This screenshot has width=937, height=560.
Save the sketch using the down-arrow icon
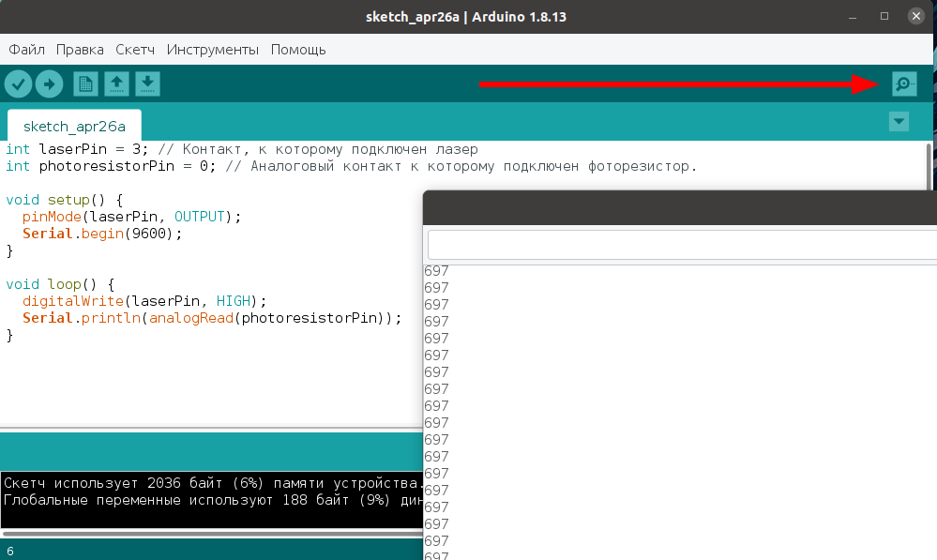tap(147, 84)
